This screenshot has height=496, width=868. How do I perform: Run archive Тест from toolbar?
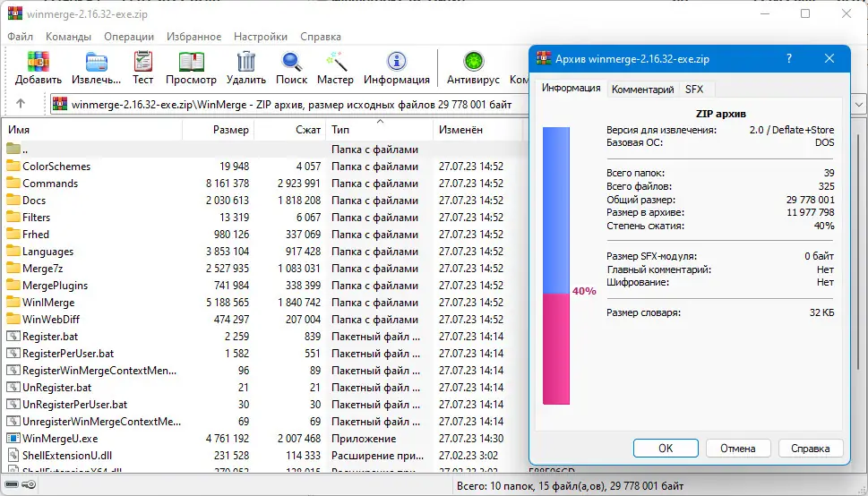(x=142, y=61)
